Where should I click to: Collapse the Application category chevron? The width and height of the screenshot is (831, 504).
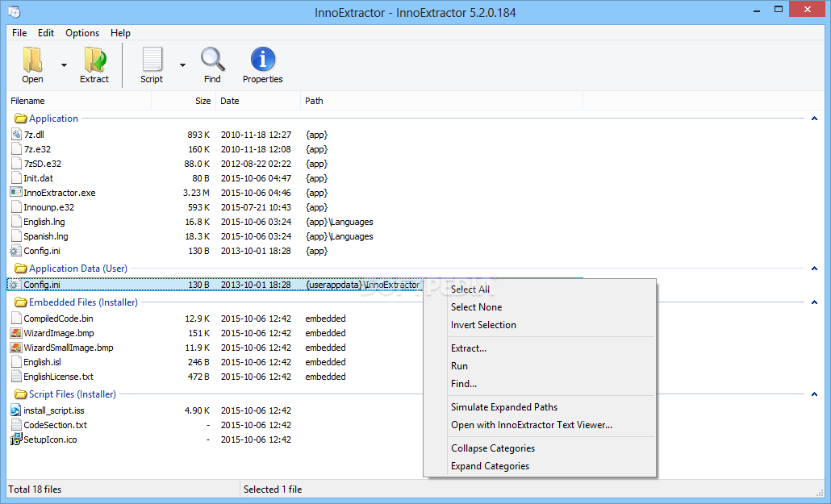tap(815, 119)
